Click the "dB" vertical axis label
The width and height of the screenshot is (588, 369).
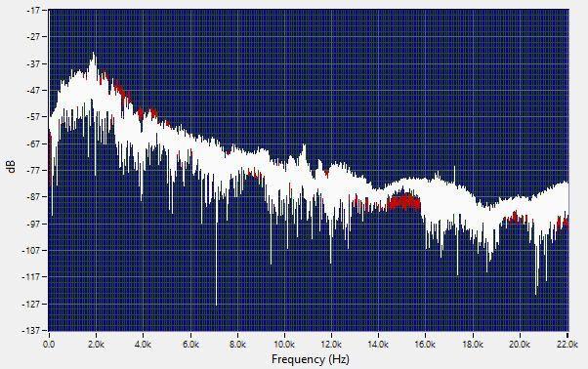click(12, 166)
